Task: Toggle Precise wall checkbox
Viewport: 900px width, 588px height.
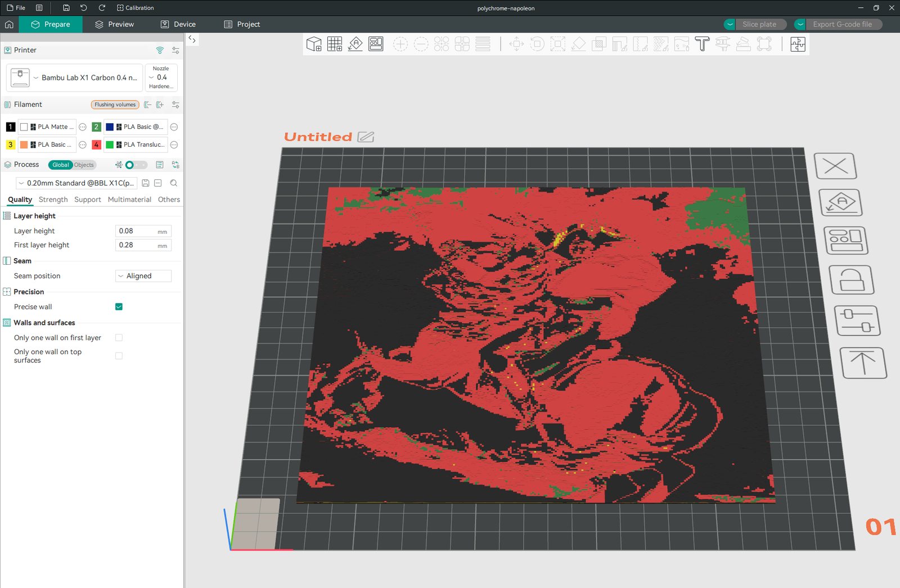Action: tap(119, 307)
